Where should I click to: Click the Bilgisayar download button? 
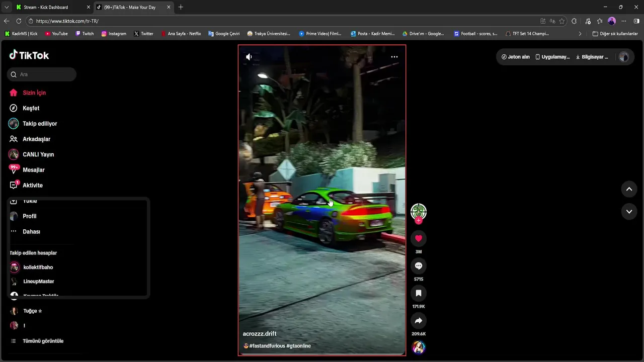pyautogui.click(x=592, y=57)
